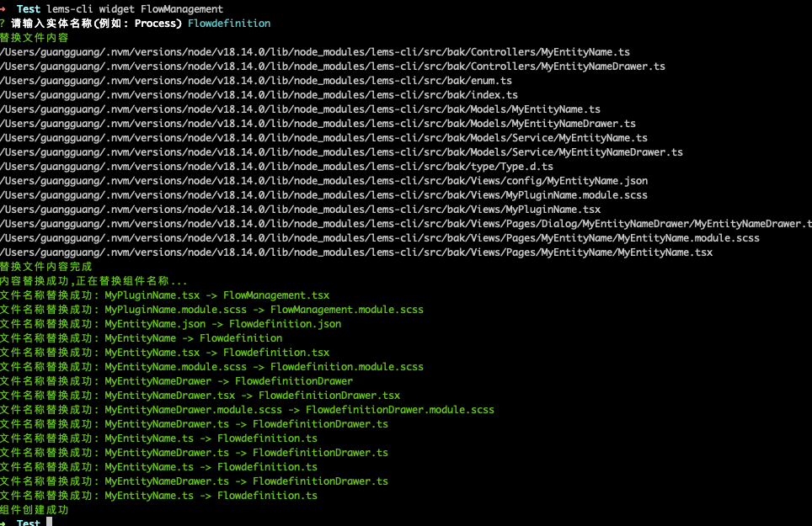Screen dimensions: 812x526
Task: Click the entered answer text 'Flowdefinition' in the prompt line
Action: tap(229, 24)
